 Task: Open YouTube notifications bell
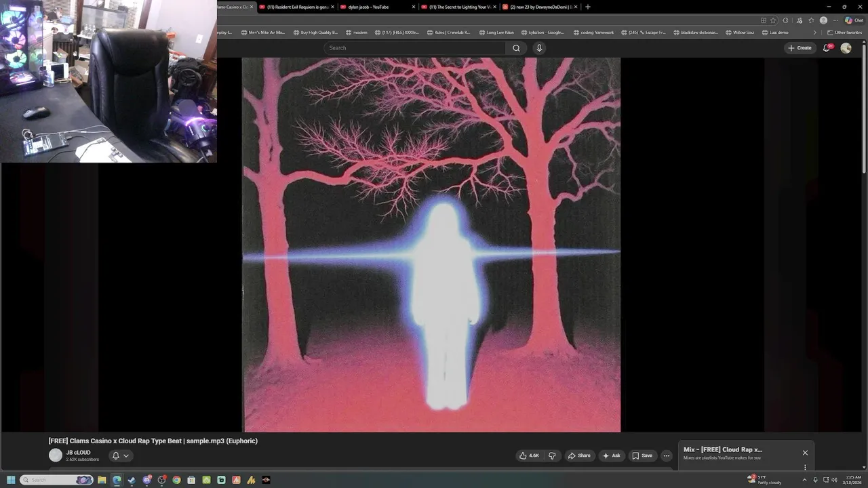[827, 47]
